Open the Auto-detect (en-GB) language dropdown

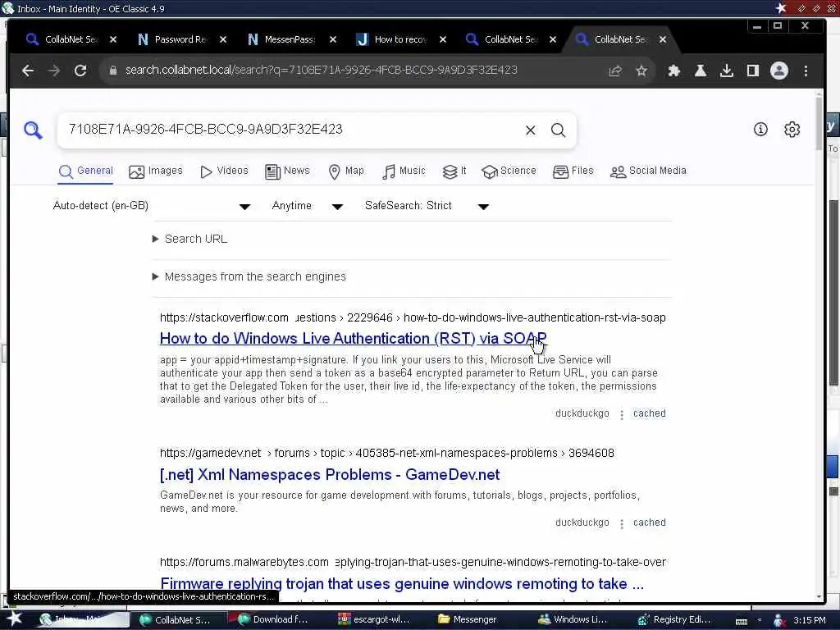click(x=152, y=206)
